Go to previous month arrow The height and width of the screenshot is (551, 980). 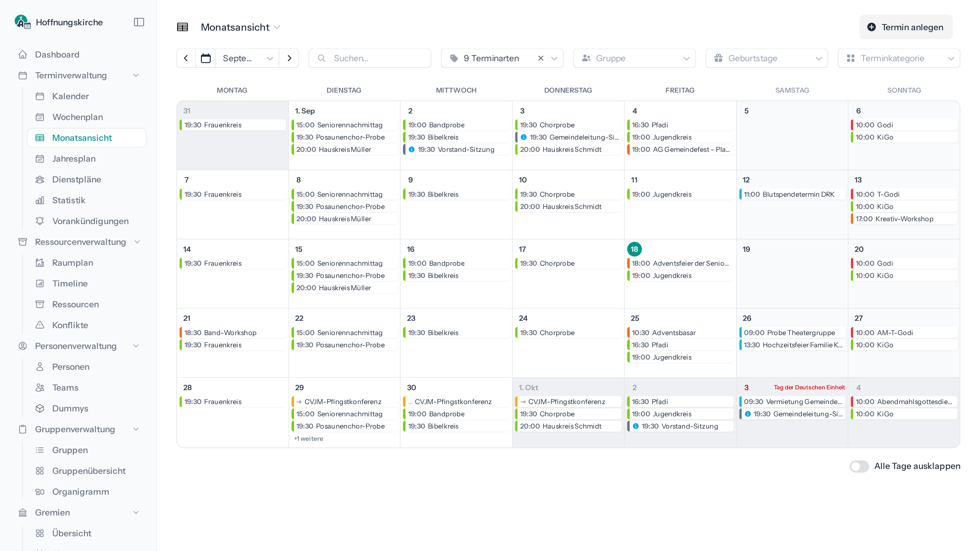pyautogui.click(x=186, y=58)
